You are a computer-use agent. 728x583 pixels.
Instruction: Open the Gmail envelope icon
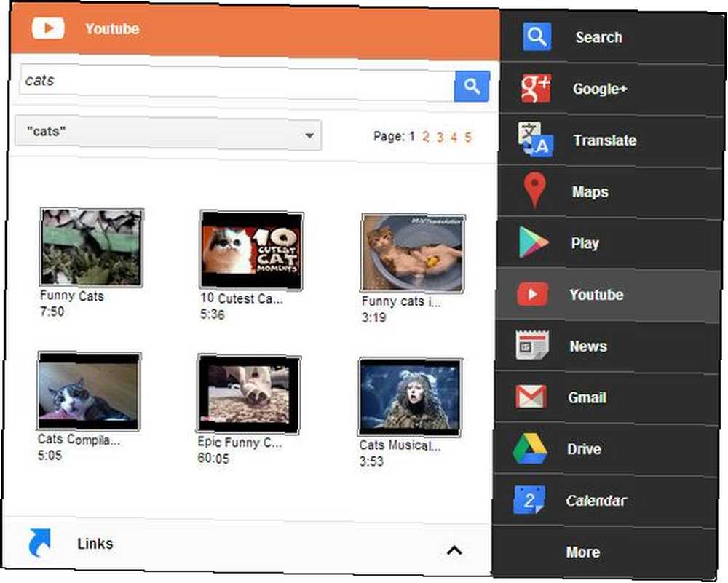(x=531, y=397)
